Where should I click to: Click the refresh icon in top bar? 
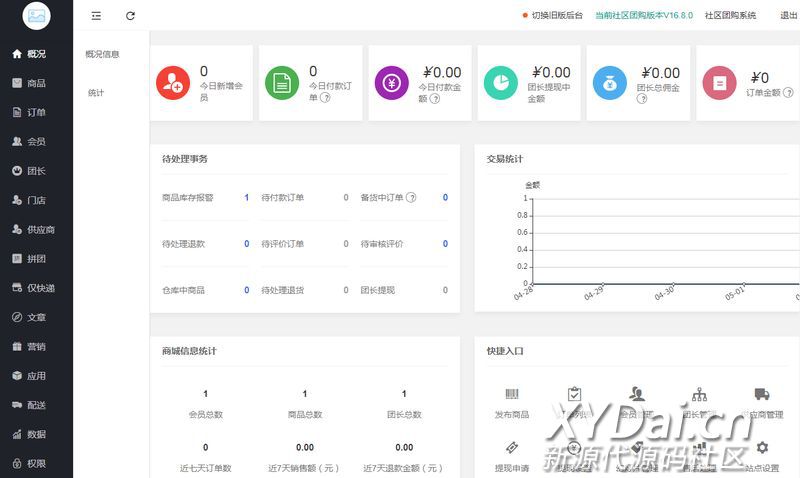[x=130, y=16]
